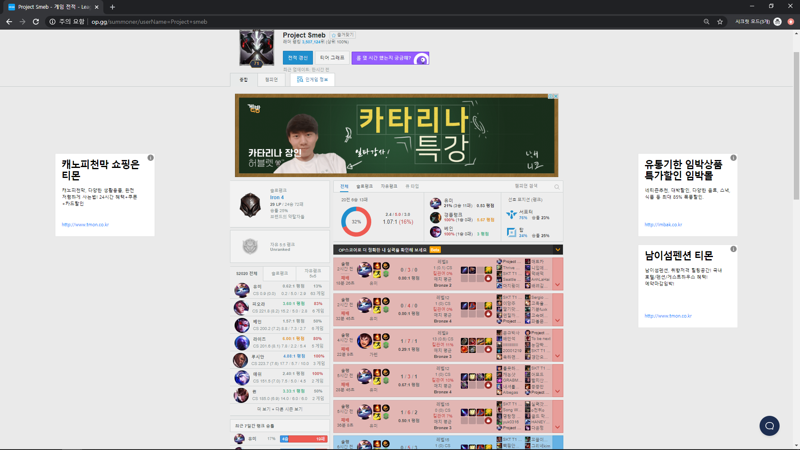The height and width of the screenshot is (450, 800).
Task: Click the 32% win rate donut chart
Action: (x=356, y=221)
